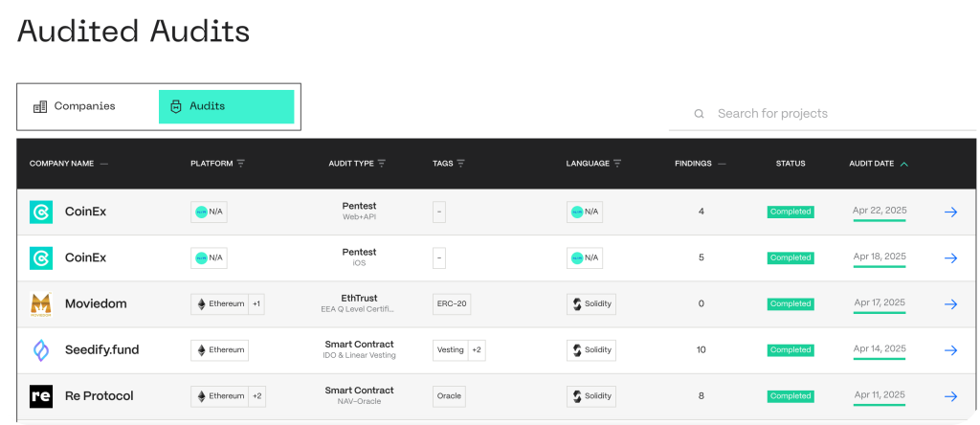Open the Re Protocol audit arrow
980x425 pixels.
(950, 396)
